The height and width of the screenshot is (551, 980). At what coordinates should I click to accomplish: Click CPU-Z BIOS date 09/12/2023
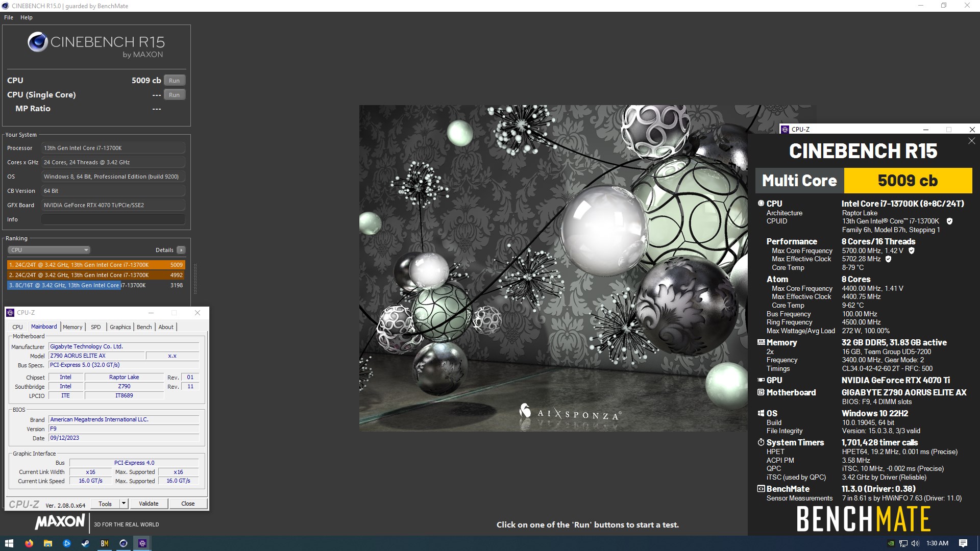(x=124, y=438)
